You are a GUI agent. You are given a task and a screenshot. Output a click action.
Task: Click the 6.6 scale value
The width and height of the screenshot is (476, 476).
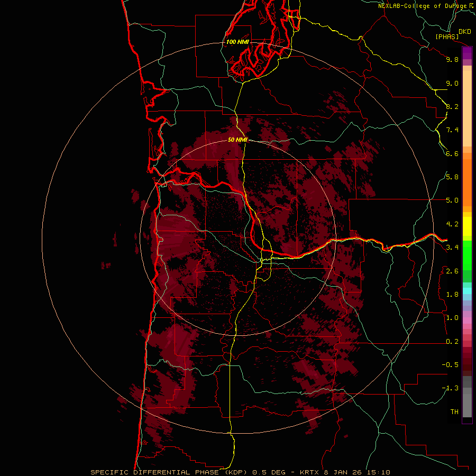[452, 153]
